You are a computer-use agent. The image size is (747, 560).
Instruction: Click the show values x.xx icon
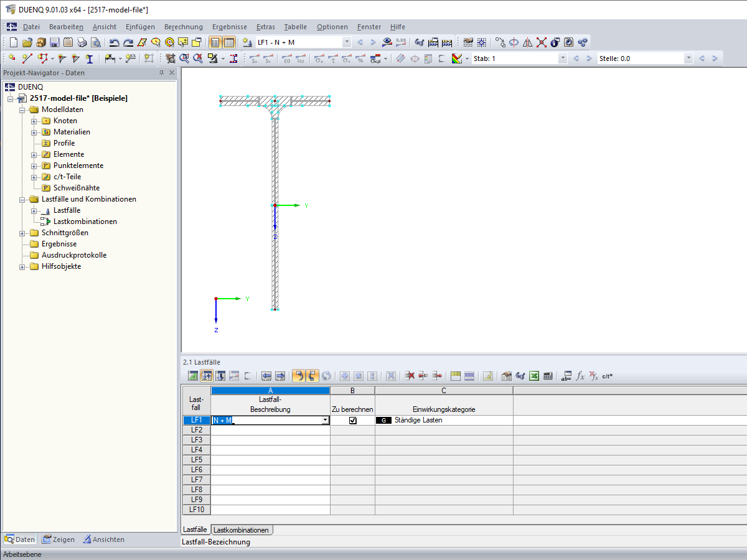[x=401, y=42]
